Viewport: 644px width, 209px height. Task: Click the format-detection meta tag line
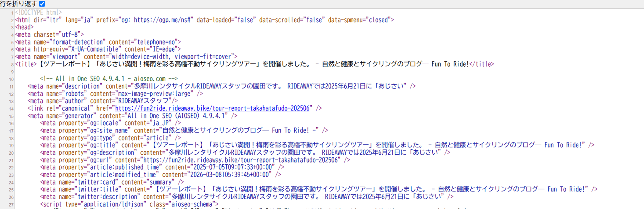click(x=98, y=42)
